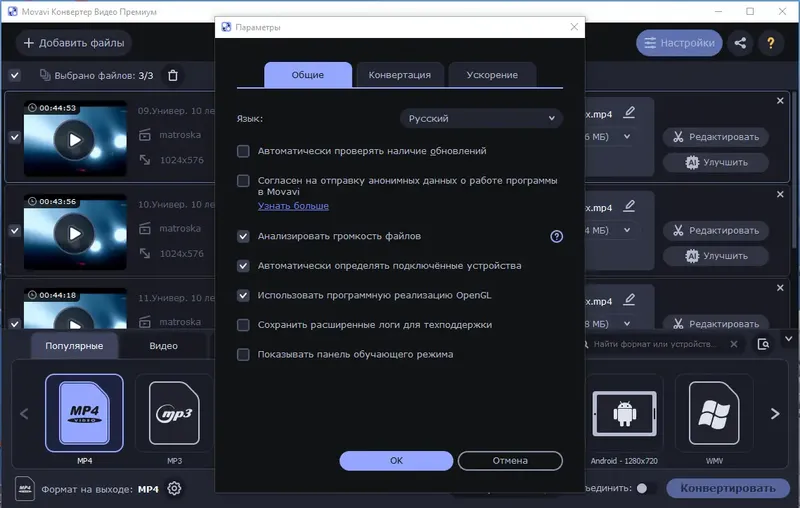Choose the WMV format preset
Viewport: 800px width, 508px height.
click(714, 413)
